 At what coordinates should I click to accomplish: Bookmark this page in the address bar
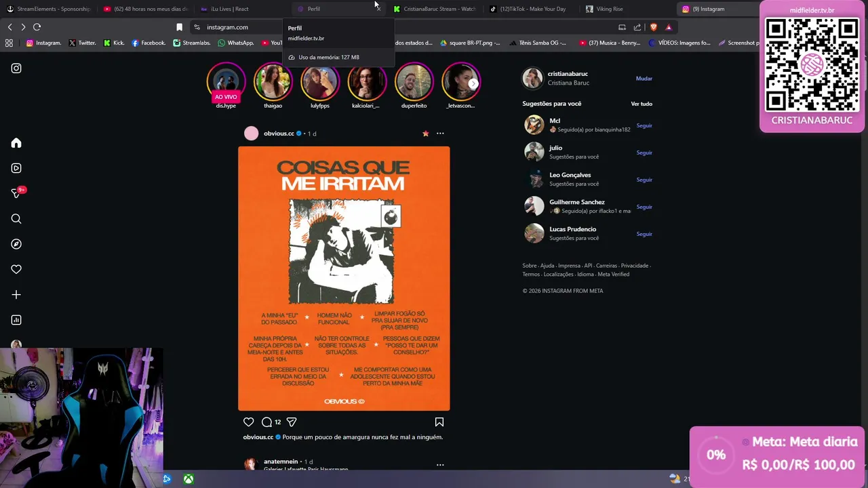179,27
